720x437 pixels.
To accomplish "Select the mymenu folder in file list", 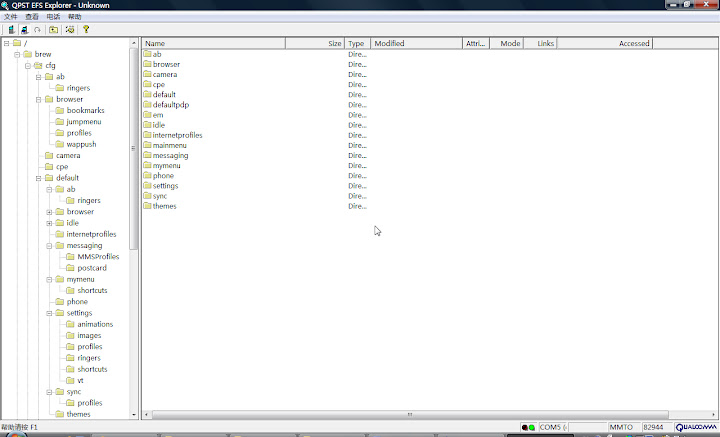I will pyautogui.click(x=166, y=165).
